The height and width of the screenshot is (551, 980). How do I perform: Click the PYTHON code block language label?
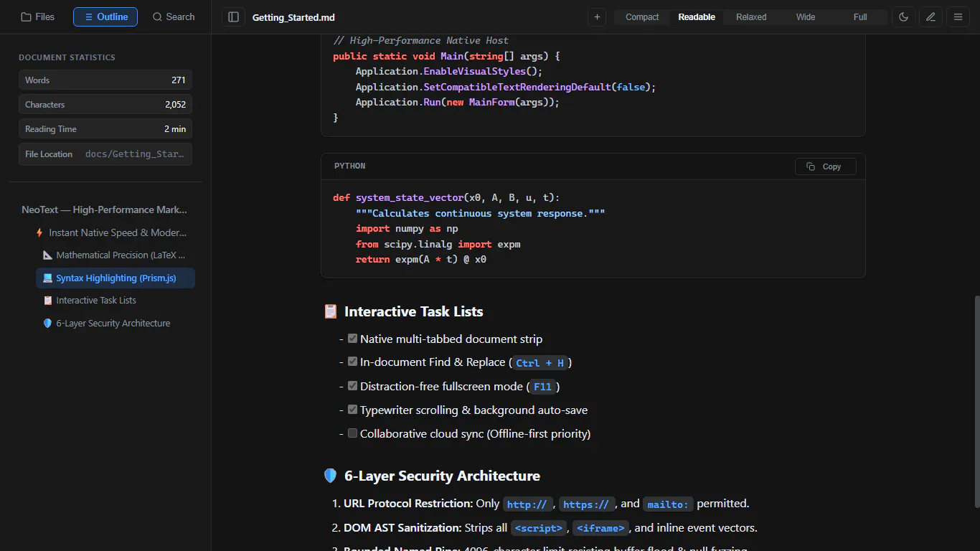coord(350,166)
